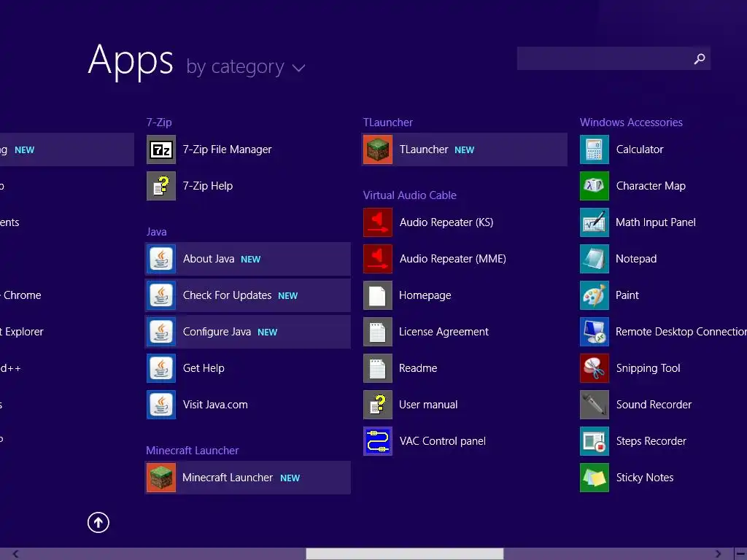Image resolution: width=747 pixels, height=560 pixels.
Task: Open the 7-Zip Help icon
Action: pos(161,186)
